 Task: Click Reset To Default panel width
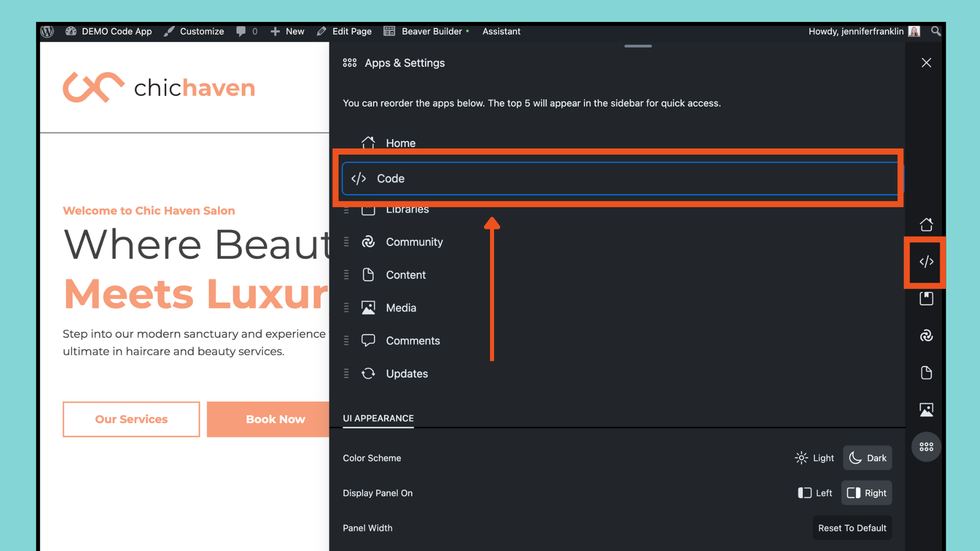tap(852, 528)
